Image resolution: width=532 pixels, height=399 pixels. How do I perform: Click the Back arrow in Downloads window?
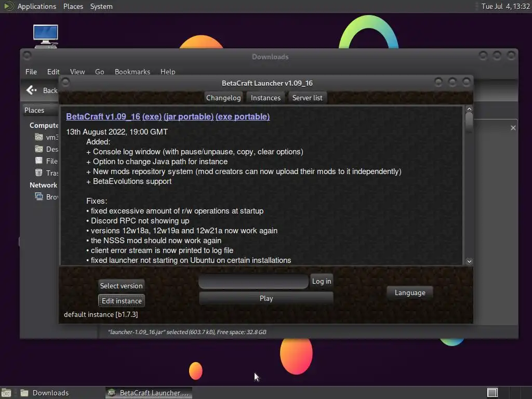pyautogui.click(x=32, y=90)
